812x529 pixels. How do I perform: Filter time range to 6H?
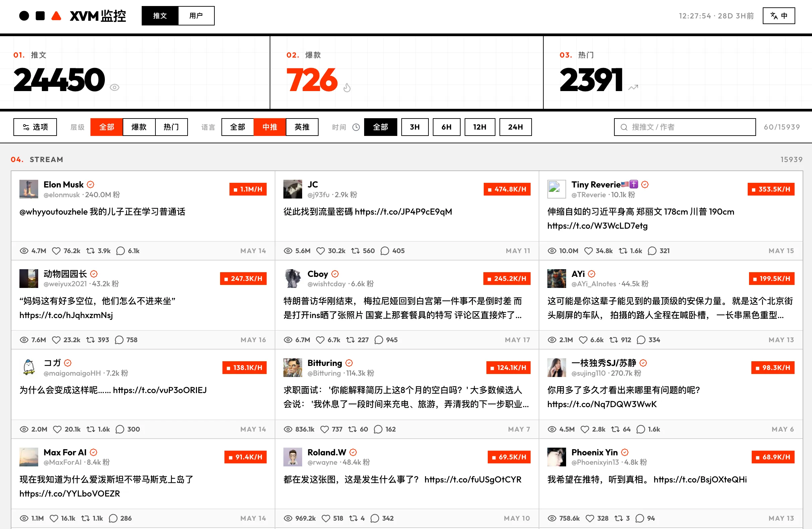446,127
